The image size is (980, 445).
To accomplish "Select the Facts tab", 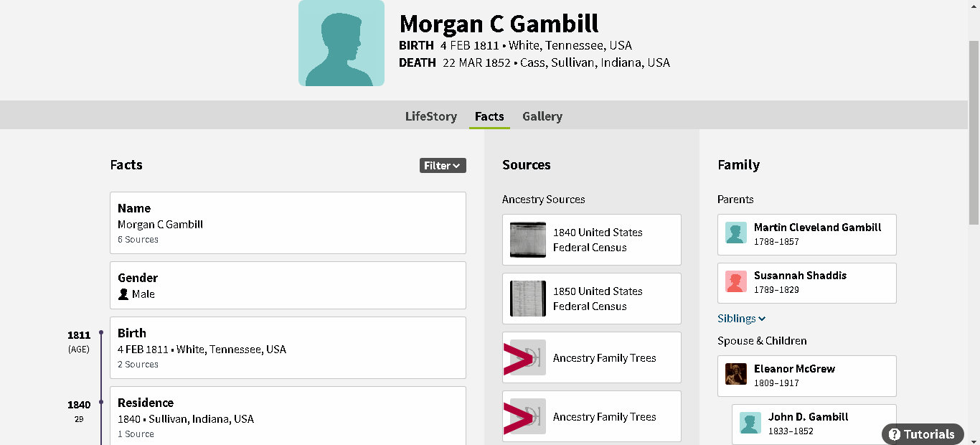I will click(489, 116).
